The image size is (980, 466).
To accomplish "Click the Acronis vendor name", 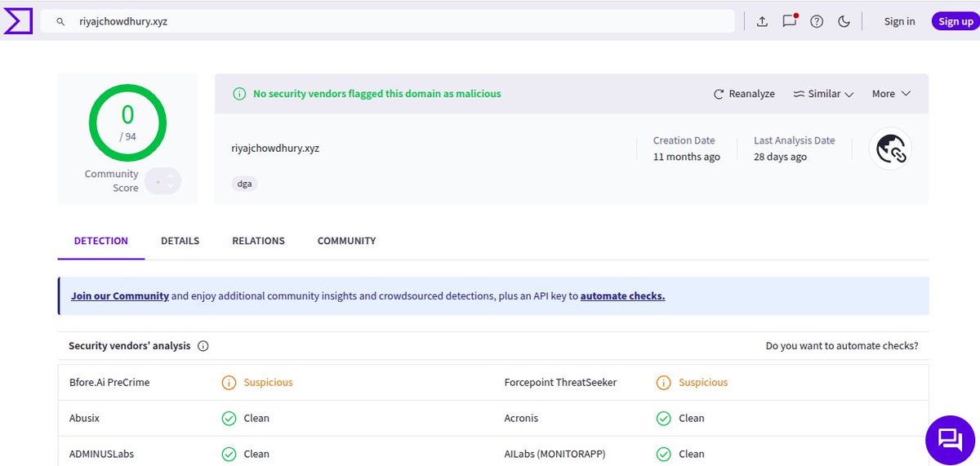I will [522, 418].
